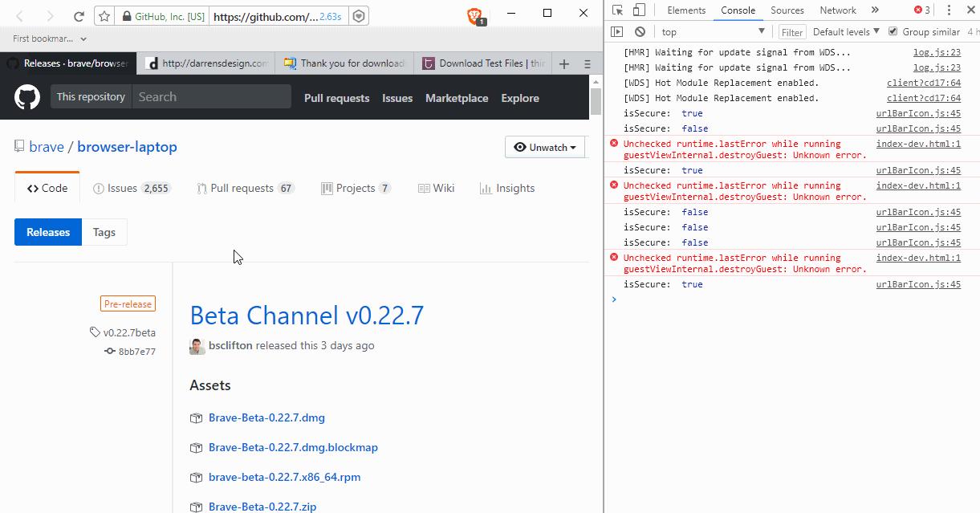Reload the page with the refresh icon
The image size is (980, 513).
(x=79, y=16)
